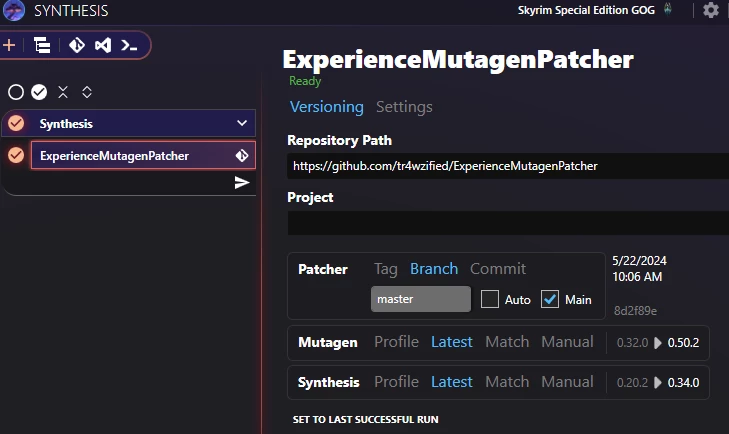The height and width of the screenshot is (434, 729).
Task: Add a new group with stacked icon
Action: coord(42,45)
